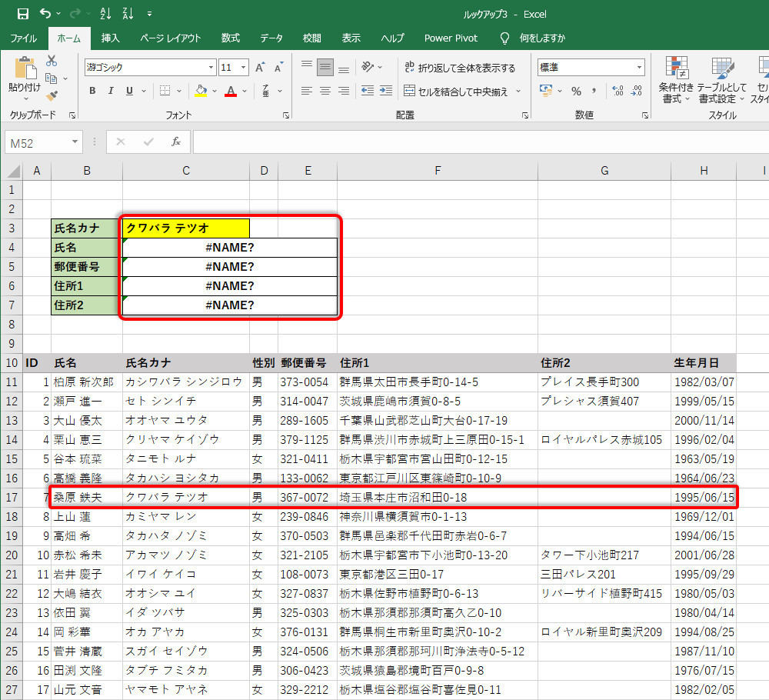Screen dimensions: 769x700
Task: Apply the yellow fill color
Action: pos(201,91)
